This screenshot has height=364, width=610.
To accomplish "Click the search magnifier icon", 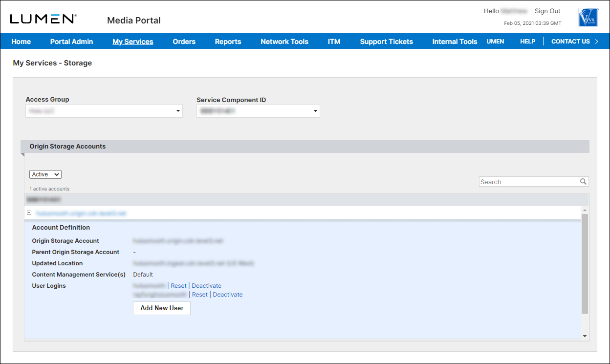I will 583,182.
